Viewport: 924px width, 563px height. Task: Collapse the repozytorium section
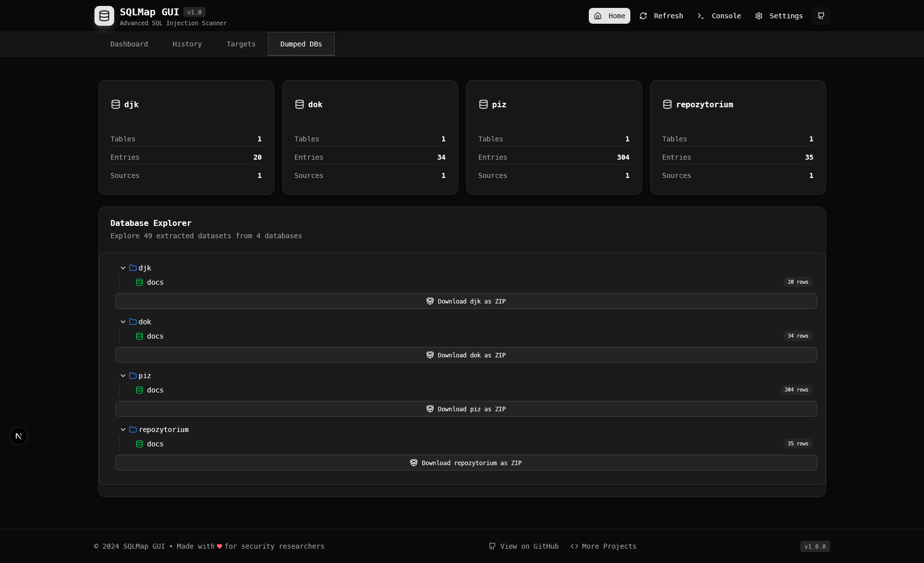pos(123,430)
